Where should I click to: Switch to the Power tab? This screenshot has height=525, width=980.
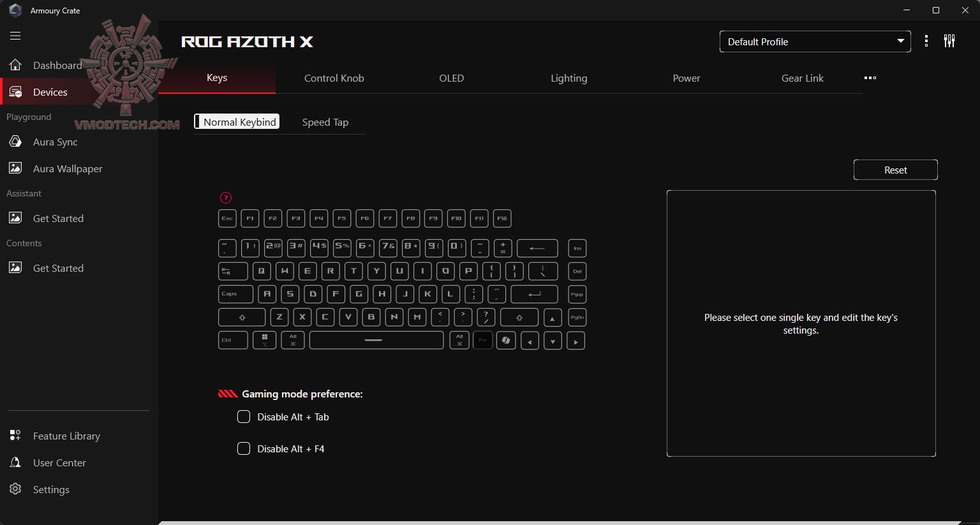[x=687, y=78]
